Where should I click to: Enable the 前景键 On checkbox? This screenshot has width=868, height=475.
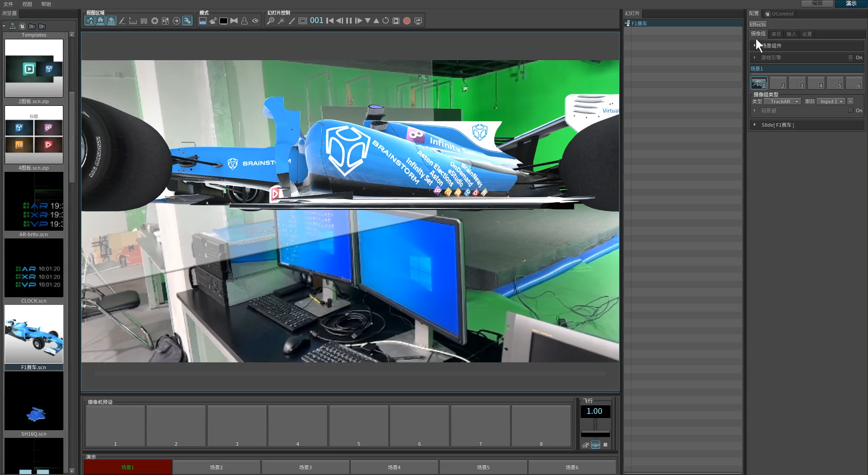[x=851, y=110]
